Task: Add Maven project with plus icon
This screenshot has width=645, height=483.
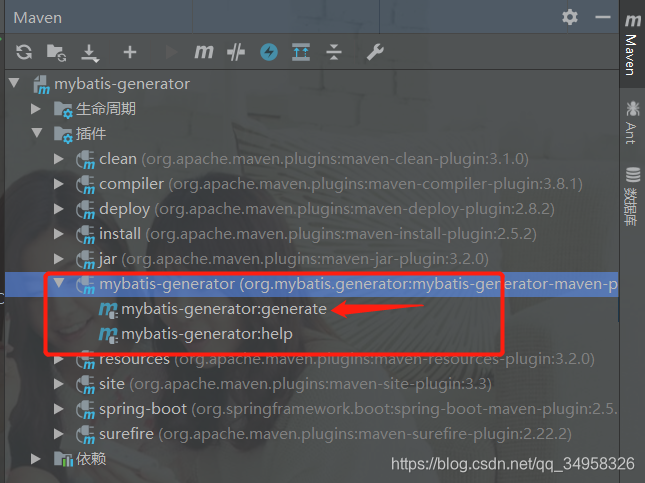Action: 130,52
